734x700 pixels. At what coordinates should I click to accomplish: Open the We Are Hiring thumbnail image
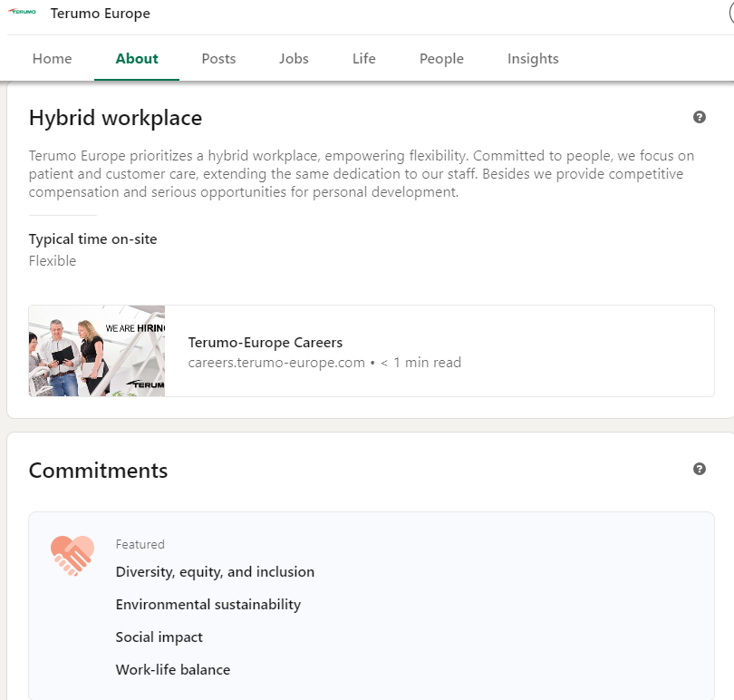coord(97,351)
